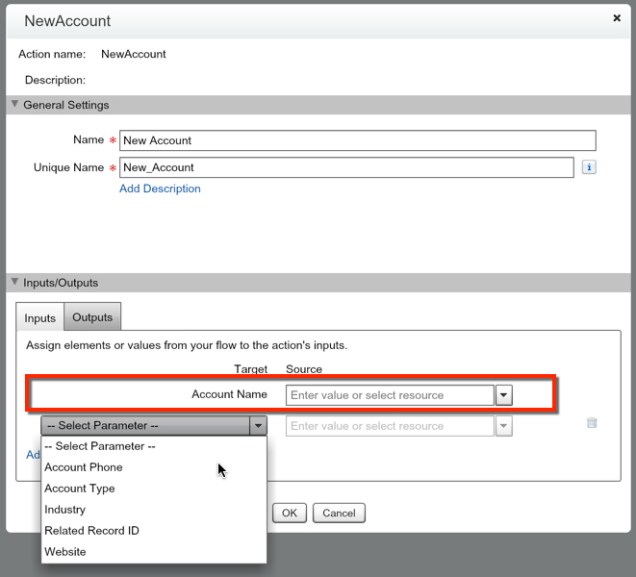Image resolution: width=636 pixels, height=577 pixels.
Task: Open the second row source dropdown arrow
Action: [x=504, y=426]
